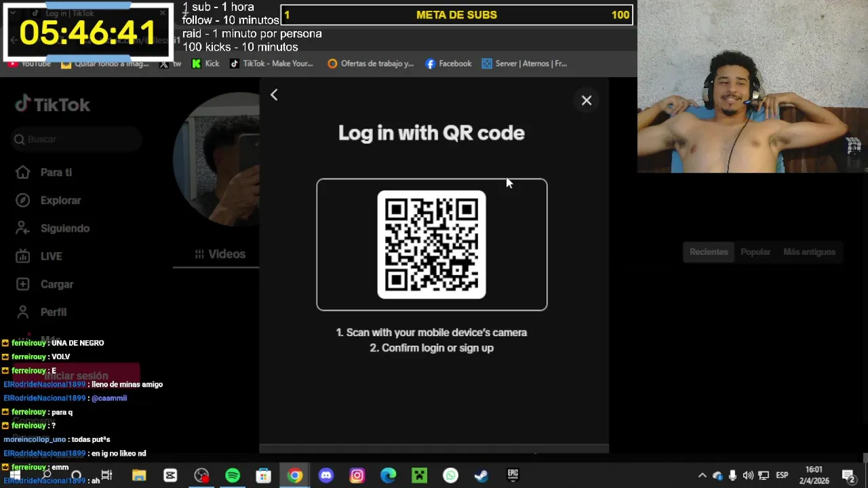Go back using the arrow in login dialog
This screenshot has height=488, width=868.
(274, 95)
